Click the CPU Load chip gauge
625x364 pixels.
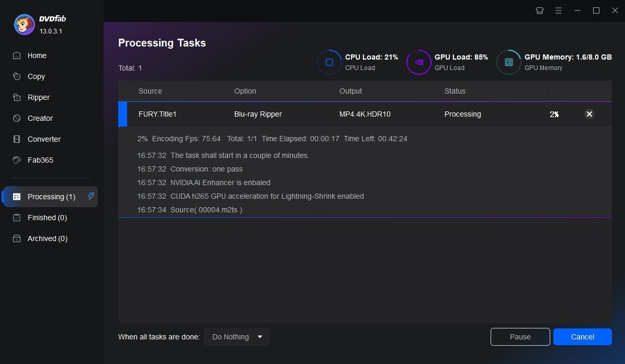[x=329, y=62]
